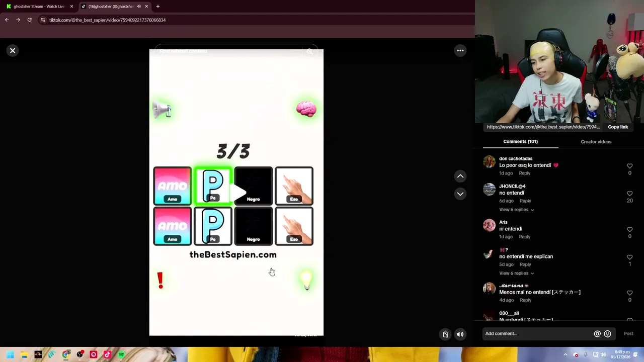Click the Add comment input field
Viewport: 644px width, 362px height.
point(536,334)
